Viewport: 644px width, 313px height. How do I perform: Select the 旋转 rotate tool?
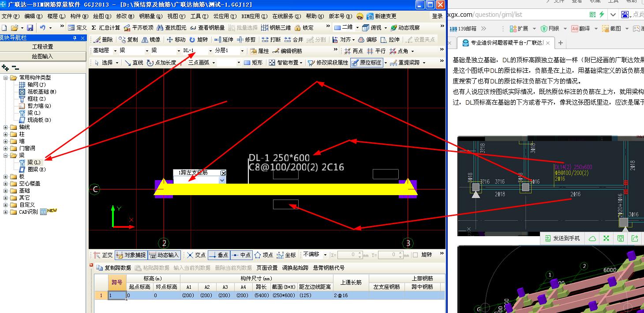click(x=198, y=40)
